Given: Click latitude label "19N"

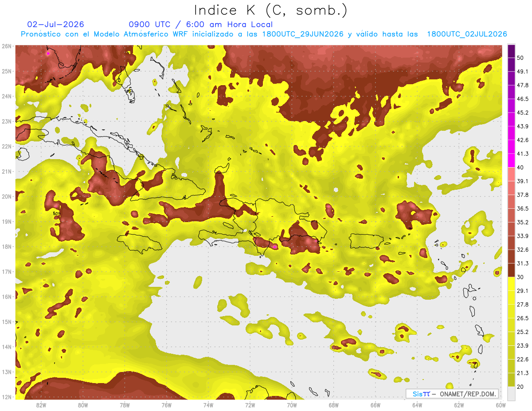Looking at the screenshot, I should click(x=7, y=222).
